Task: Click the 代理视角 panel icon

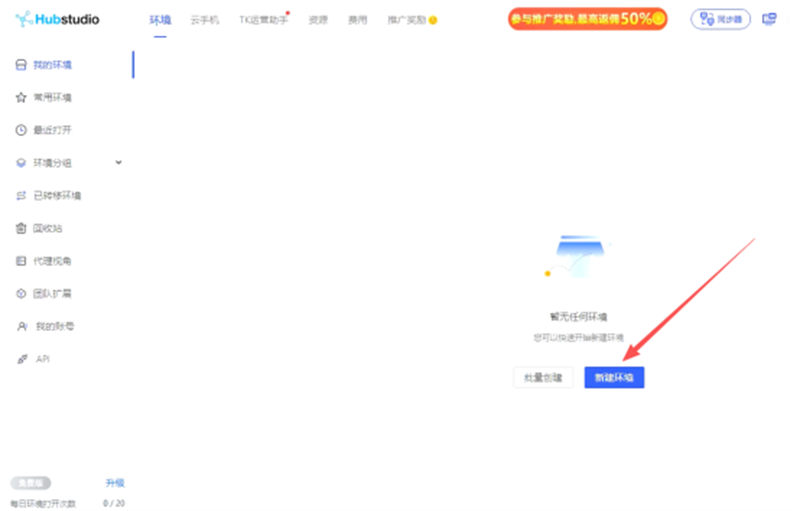Action: point(21,261)
